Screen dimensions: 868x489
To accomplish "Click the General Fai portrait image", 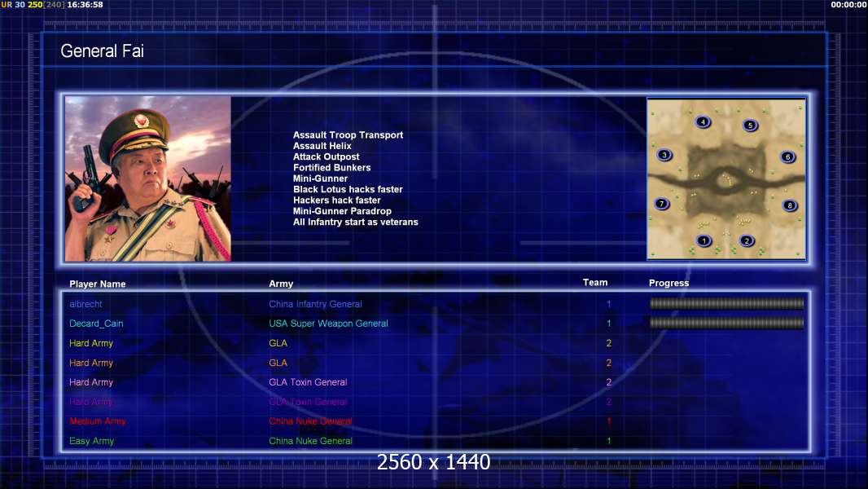I will click(x=148, y=178).
